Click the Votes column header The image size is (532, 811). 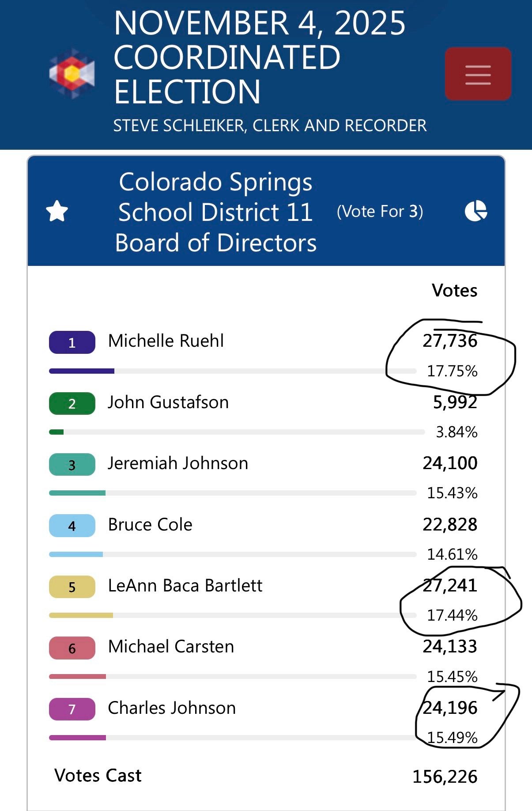(455, 291)
